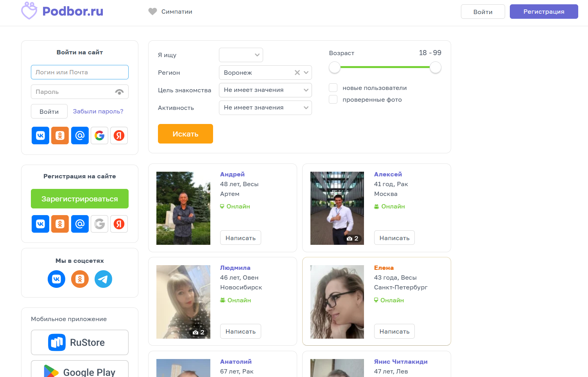Image resolution: width=588 pixels, height=377 pixels.
Task: Open Симпатии in the top navigation
Action: 177,12
